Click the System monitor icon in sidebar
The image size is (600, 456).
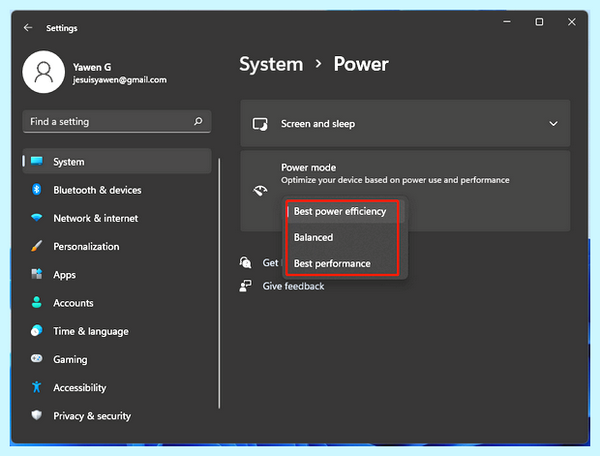click(x=37, y=161)
